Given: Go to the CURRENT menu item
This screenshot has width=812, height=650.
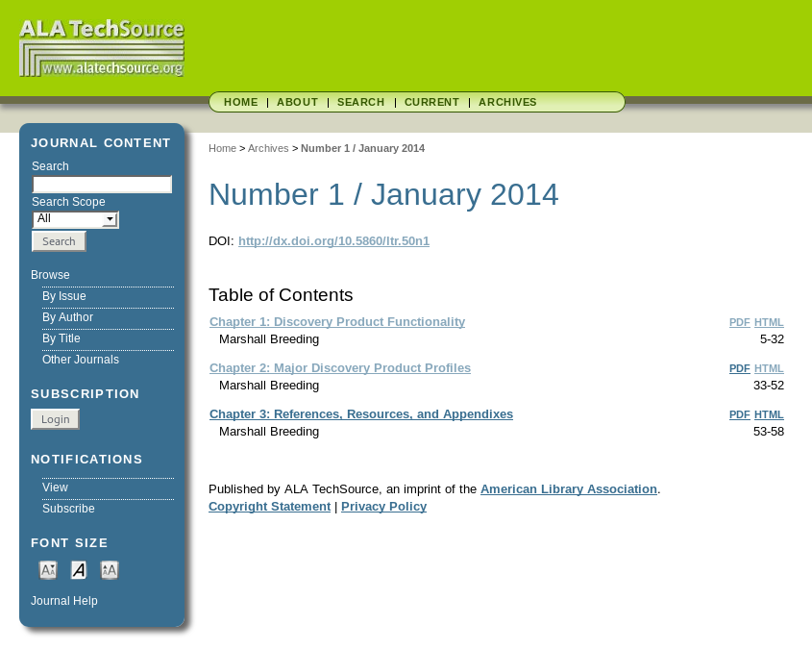Looking at the screenshot, I should (x=431, y=102).
